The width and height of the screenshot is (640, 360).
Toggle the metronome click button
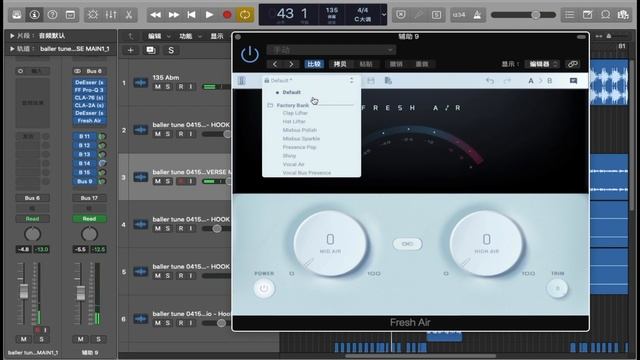click(477, 15)
